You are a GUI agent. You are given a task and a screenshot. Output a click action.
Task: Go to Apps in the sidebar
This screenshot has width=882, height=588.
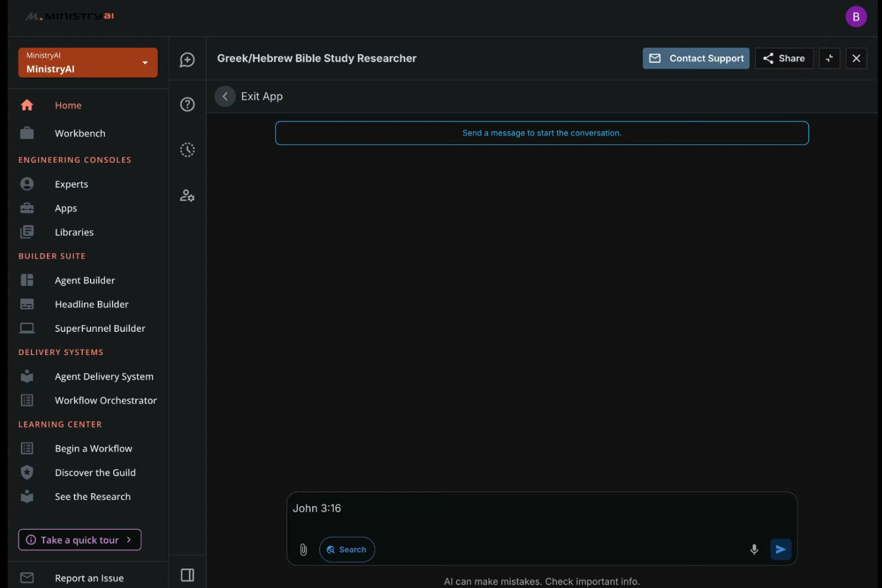pyautogui.click(x=66, y=209)
